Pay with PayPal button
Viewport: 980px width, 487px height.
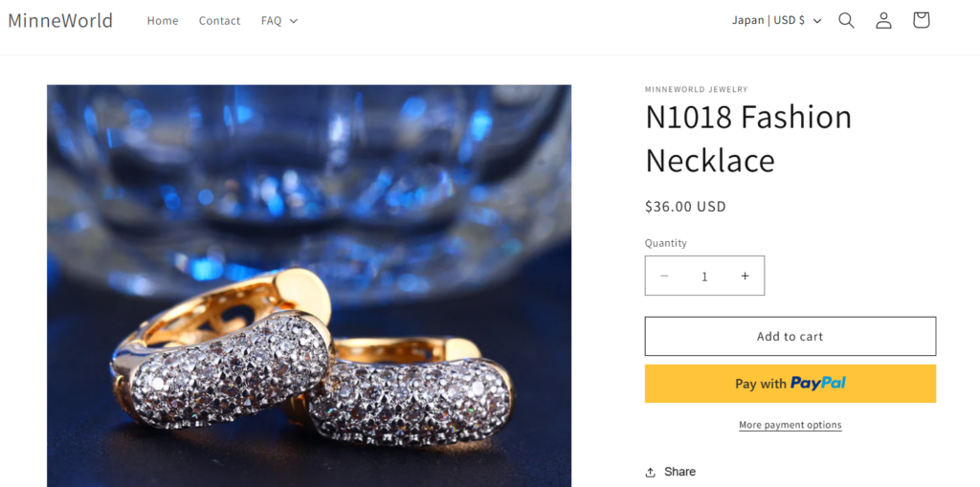[x=790, y=384]
